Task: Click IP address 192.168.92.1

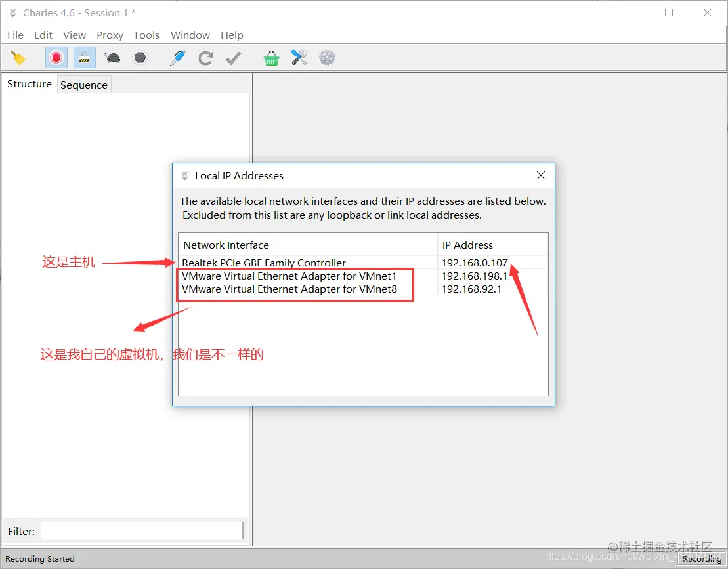Action: click(x=471, y=289)
